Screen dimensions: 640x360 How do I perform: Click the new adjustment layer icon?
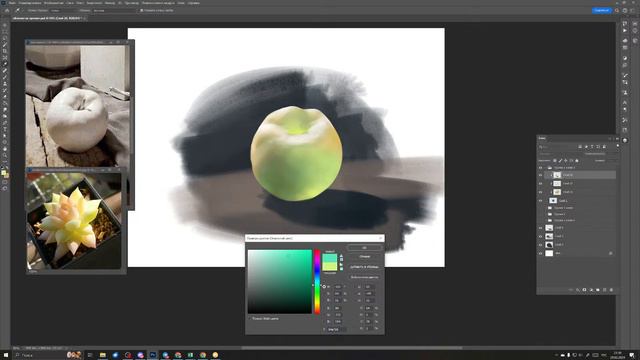[591, 290]
